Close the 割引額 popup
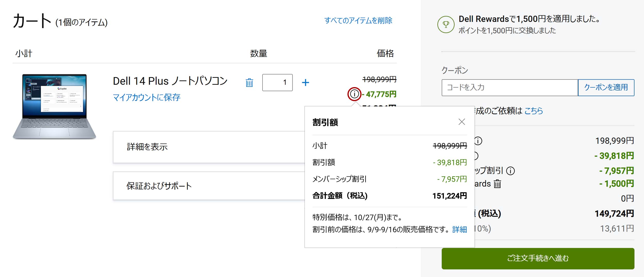 [x=462, y=122]
